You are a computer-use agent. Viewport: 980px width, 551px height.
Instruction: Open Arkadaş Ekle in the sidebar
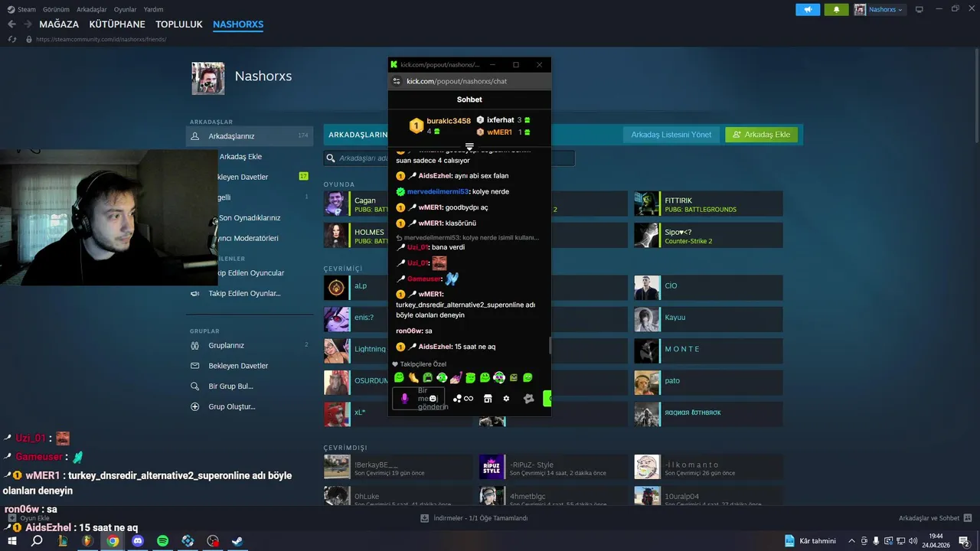click(240, 157)
